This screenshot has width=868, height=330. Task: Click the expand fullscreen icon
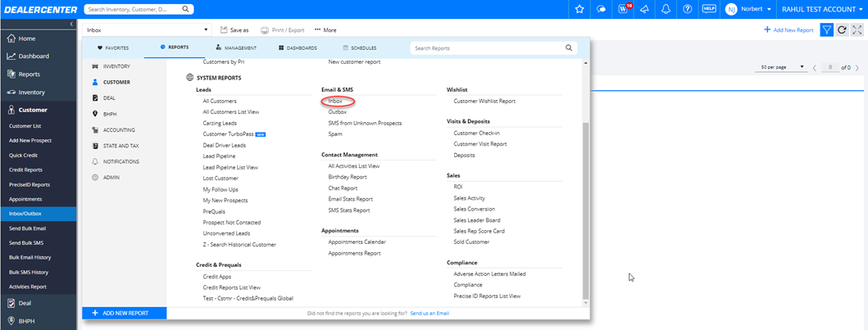click(x=857, y=29)
